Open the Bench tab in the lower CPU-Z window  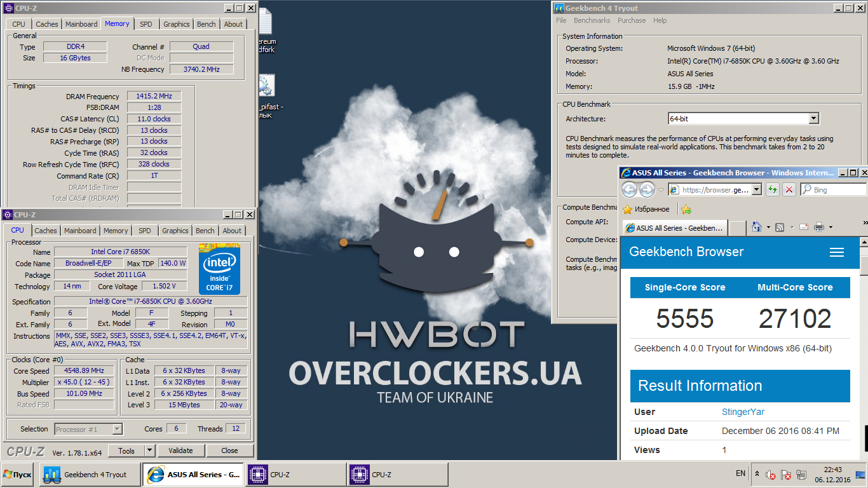click(205, 231)
